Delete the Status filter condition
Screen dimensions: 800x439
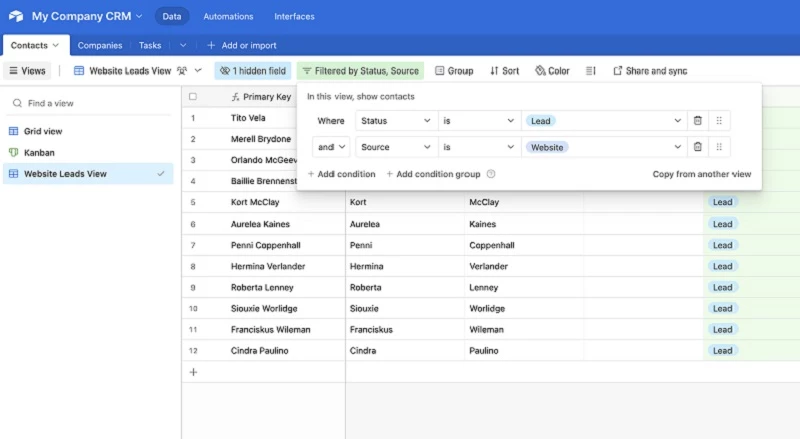pyautogui.click(x=697, y=121)
